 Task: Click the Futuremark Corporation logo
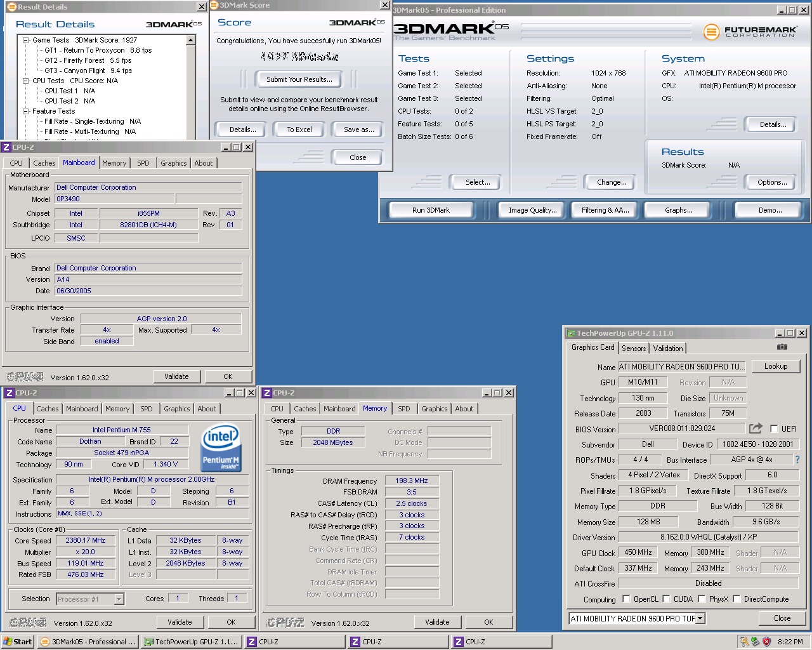(x=750, y=31)
